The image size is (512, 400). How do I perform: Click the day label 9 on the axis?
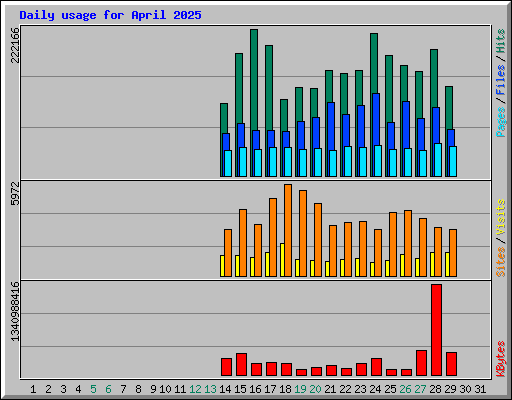153,389
